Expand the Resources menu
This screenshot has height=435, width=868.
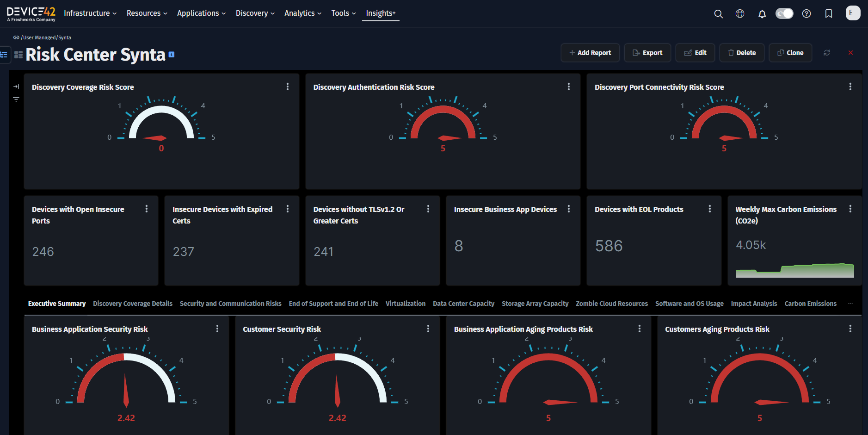(147, 13)
